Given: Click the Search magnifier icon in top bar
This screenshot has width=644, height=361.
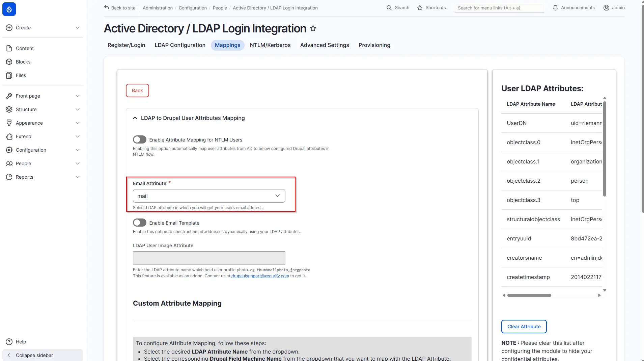Looking at the screenshot, I should click(389, 8).
